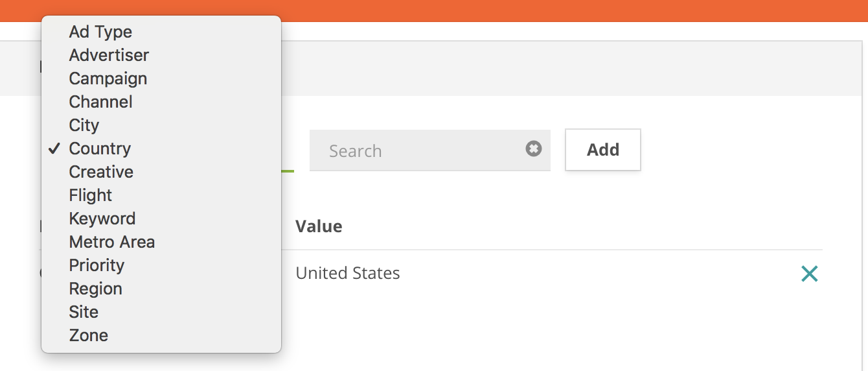Click the Value column header
Viewport: 868px width, 371px height.
tap(319, 226)
